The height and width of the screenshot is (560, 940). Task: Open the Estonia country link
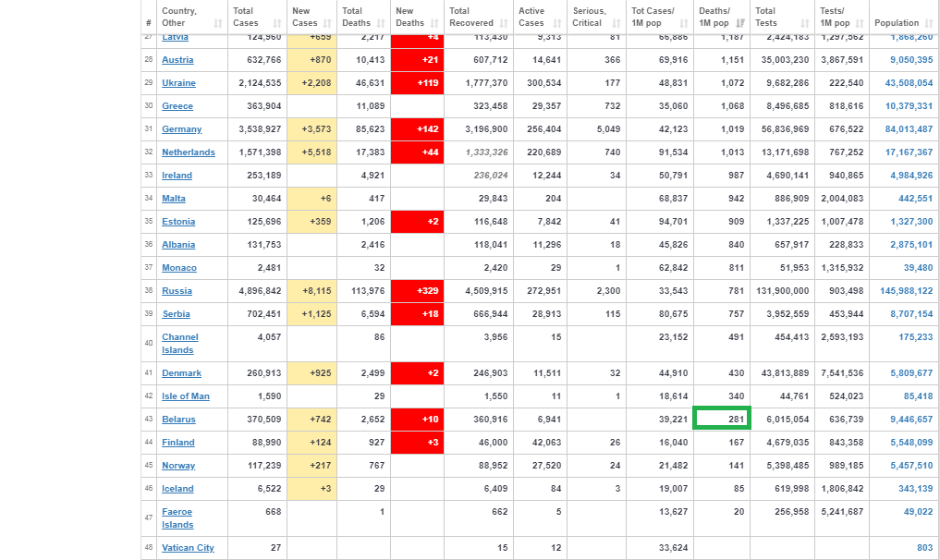[178, 221]
